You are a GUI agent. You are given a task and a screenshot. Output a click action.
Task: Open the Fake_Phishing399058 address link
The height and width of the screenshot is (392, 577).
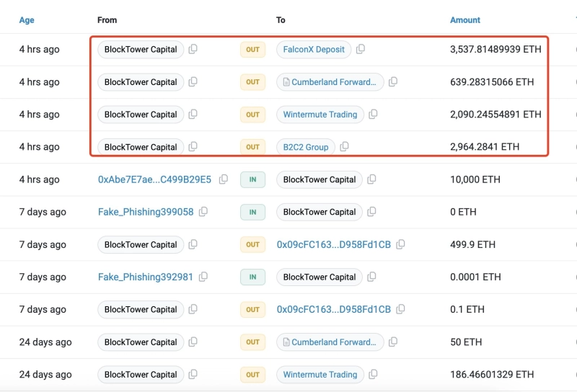coord(146,212)
